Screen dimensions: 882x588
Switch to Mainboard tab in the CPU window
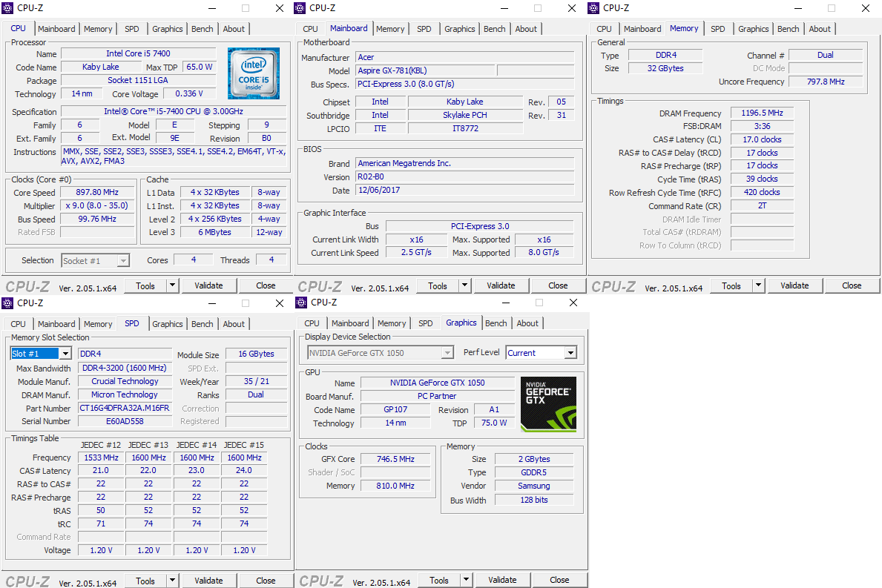pyautogui.click(x=56, y=29)
